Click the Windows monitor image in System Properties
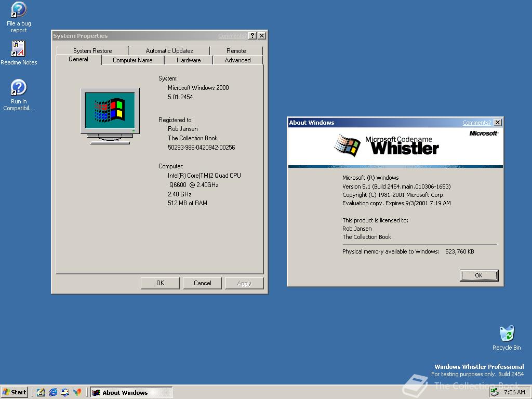 [110, 116]
